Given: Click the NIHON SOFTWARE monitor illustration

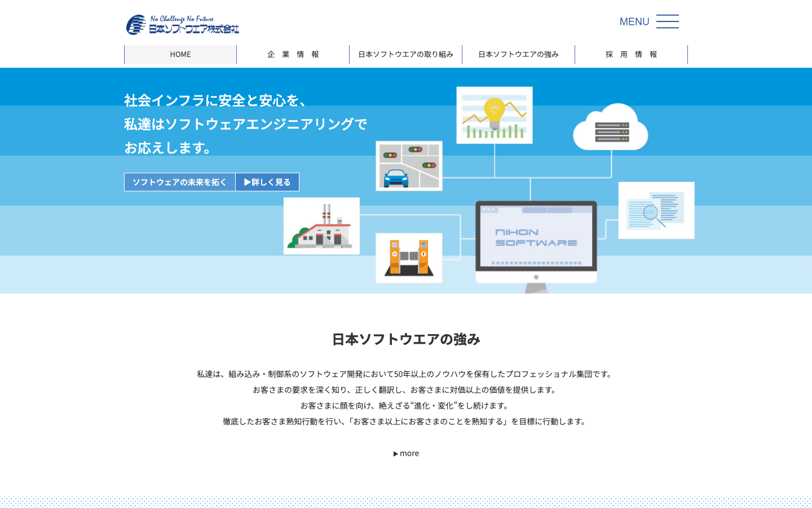Looking at the screenshot, I should pyautogui.click(x=536, y=246).
